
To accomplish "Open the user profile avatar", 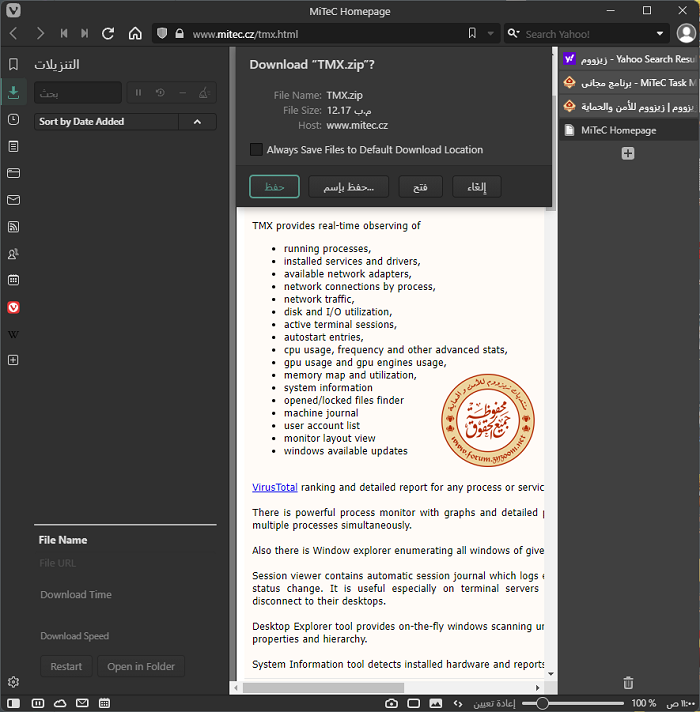I will [x=686, y=34].
